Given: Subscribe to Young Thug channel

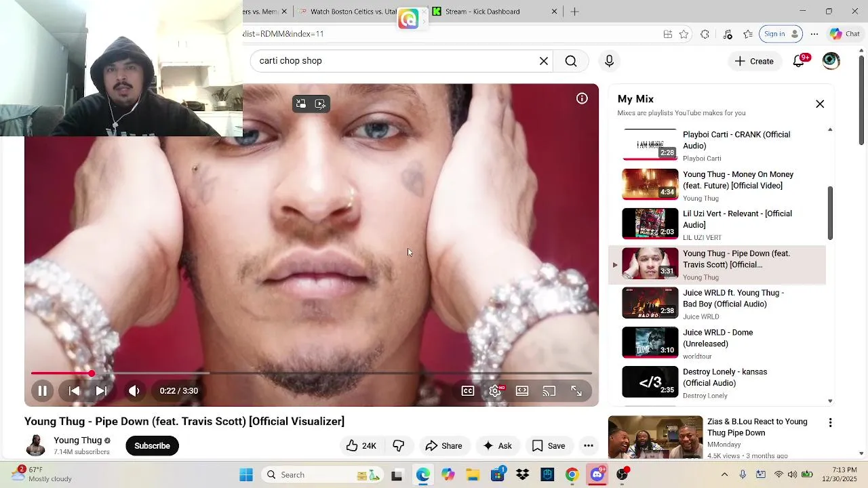Looking at the screenshot, I should click(x=152, y=446).
